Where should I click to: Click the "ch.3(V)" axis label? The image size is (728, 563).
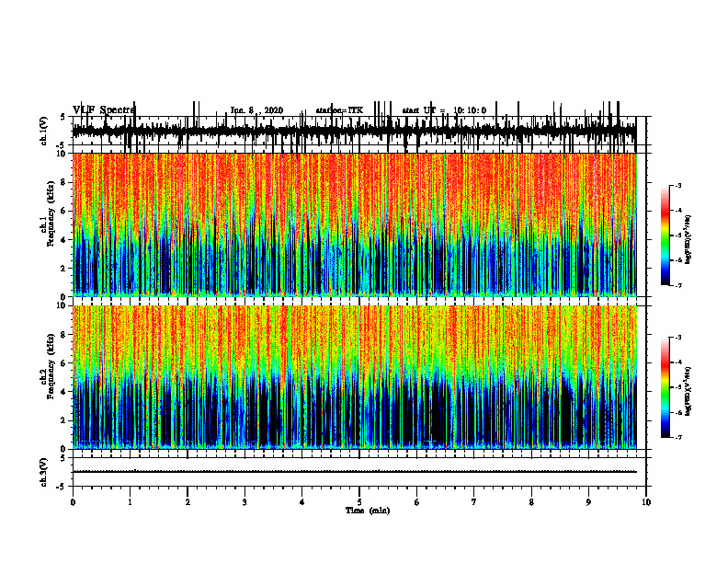(44, 472)
